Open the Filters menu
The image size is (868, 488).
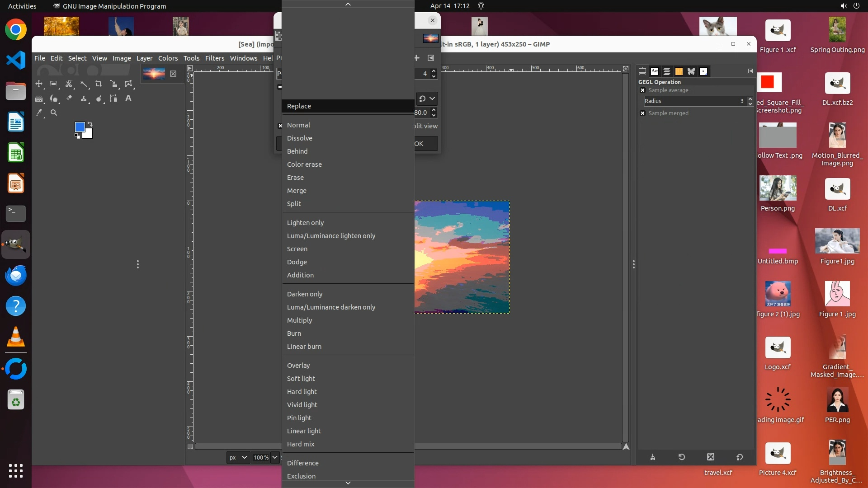[x=214, y=58]
